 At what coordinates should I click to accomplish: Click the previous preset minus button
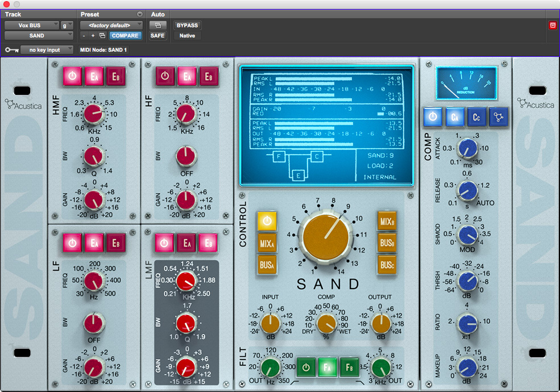pos(84,36)
